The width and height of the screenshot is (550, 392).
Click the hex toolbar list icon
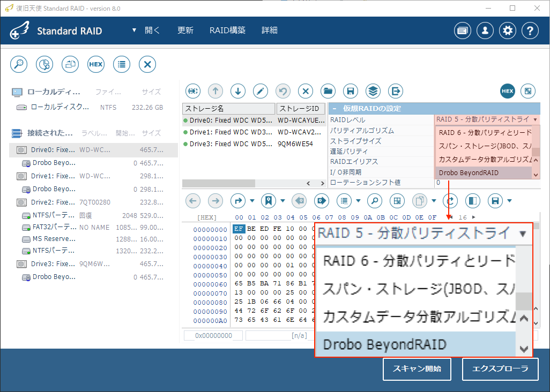[344, 201]
